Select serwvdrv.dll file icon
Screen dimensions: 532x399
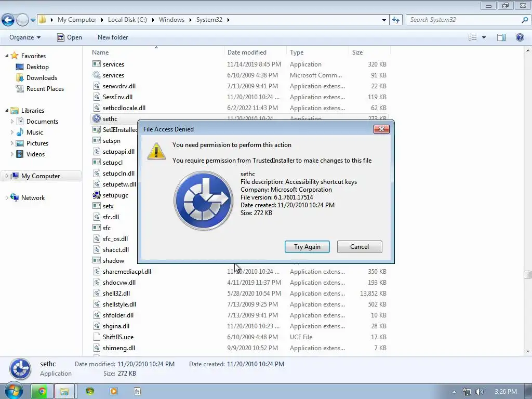click(97, 86)
